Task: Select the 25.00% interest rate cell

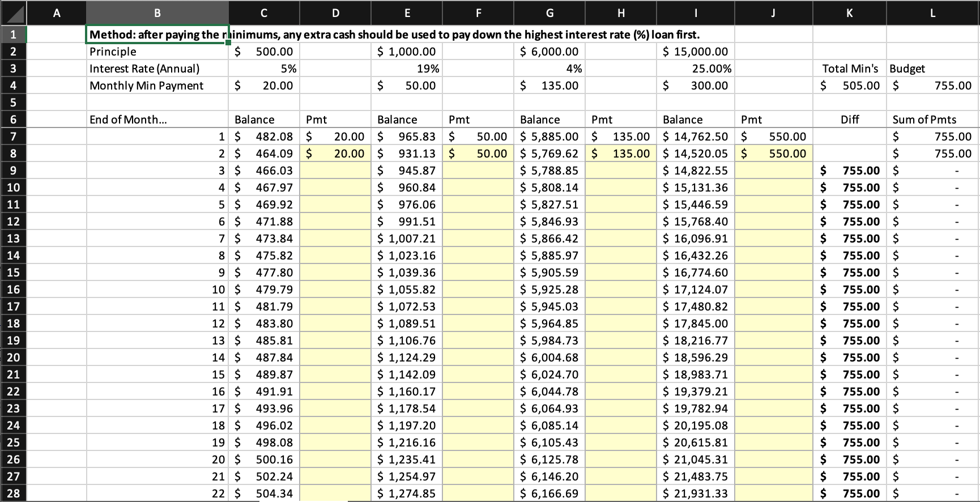Action: point(696,69)
